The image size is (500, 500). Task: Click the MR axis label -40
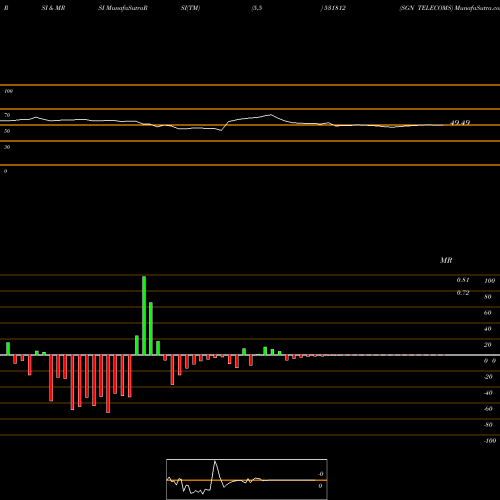488,393
